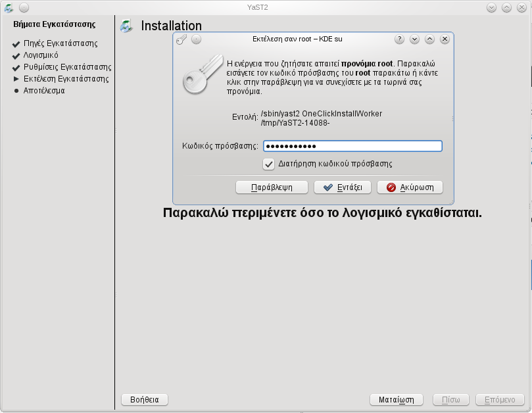532x413 pixels.
Task: Close the KDE su dialog
Action: click(x=445, y=39)
